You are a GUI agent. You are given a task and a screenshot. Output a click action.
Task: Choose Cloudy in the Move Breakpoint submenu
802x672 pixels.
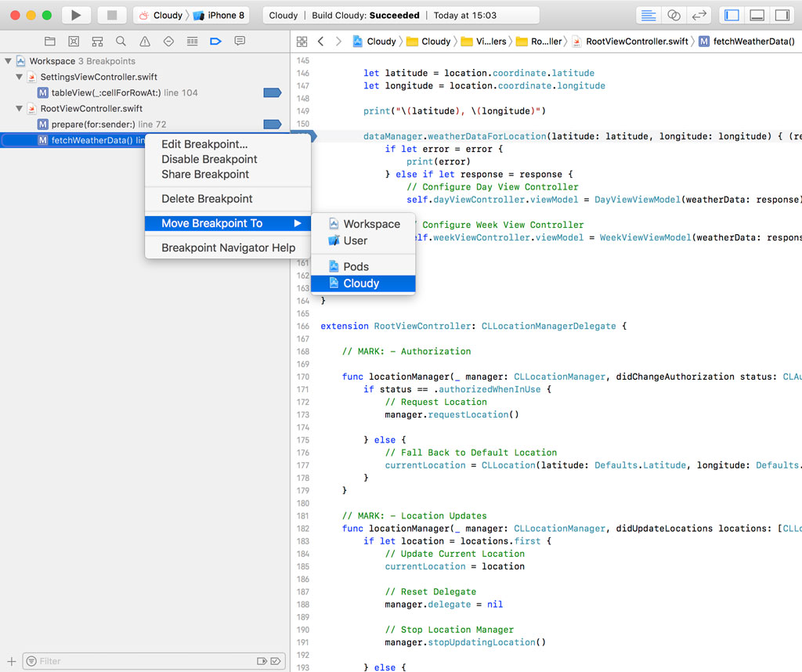click(361, 284)
